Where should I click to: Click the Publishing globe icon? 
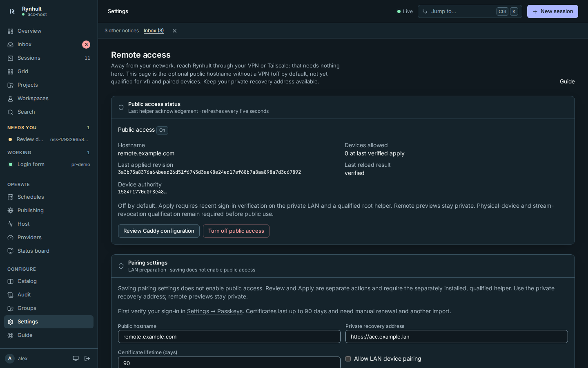click(11, 211)
